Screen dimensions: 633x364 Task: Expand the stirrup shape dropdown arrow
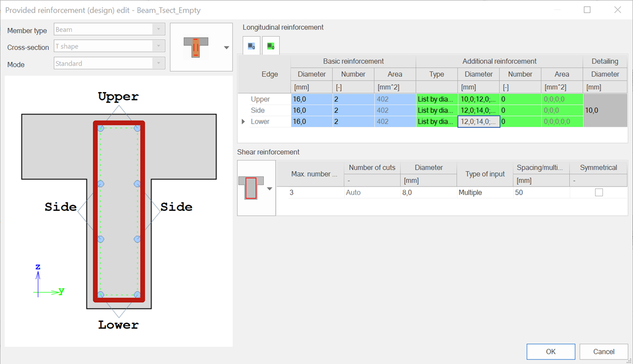pyautogui.click(x=270, y=189)
